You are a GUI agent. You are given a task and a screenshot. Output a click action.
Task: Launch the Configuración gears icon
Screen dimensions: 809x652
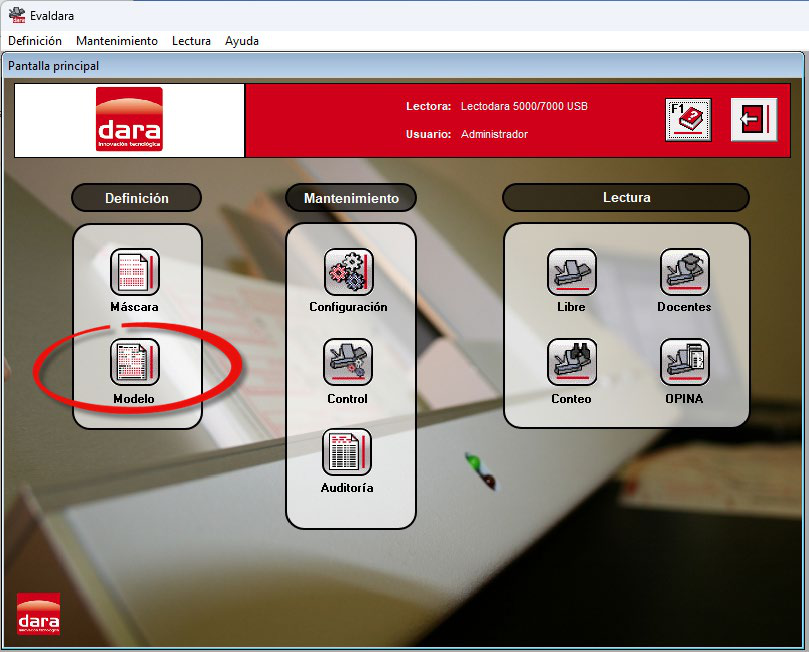pyautogui.click(x=348, y=272)
